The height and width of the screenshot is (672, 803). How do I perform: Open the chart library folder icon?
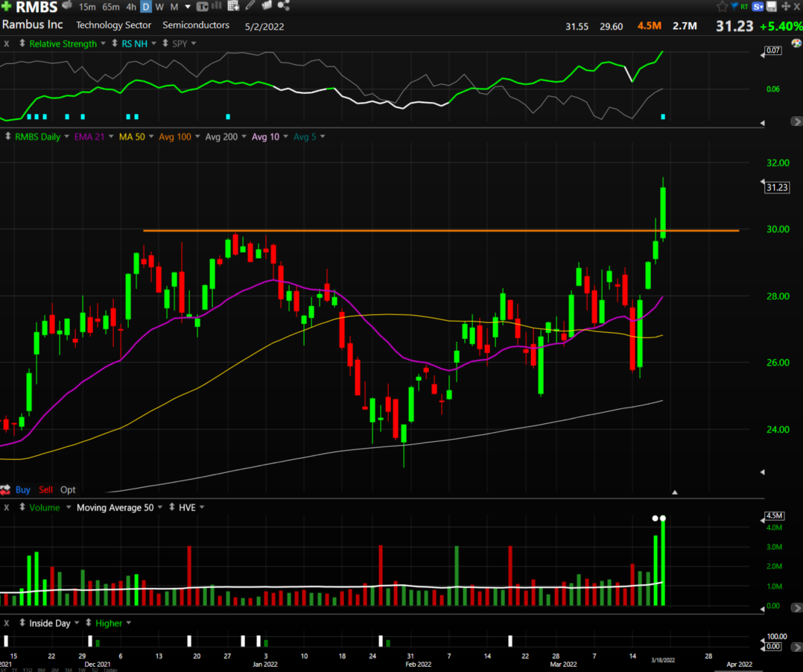pos(267,6)
